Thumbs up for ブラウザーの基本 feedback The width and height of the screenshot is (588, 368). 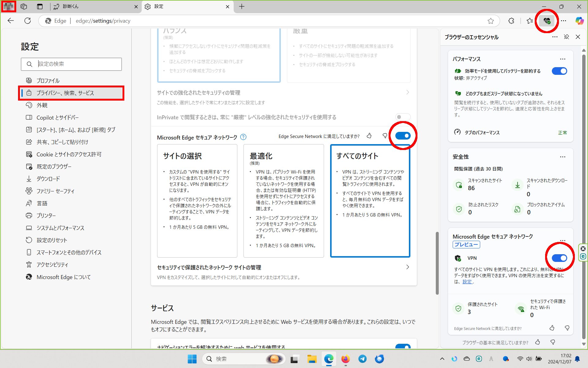click(x=537, y=342)
